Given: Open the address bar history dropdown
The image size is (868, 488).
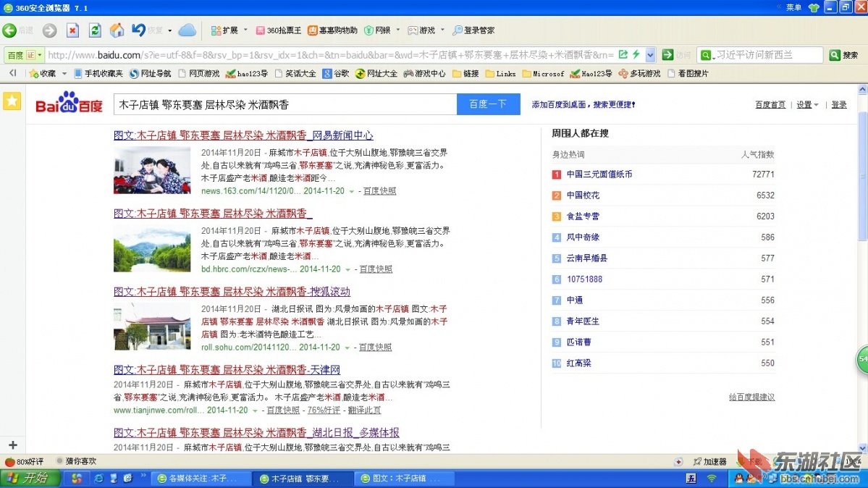Looking at the screenshot, I should (650, 55).
